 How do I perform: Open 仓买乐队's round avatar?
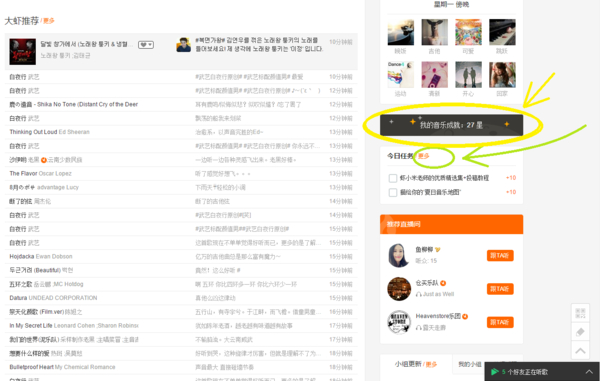click(x=399, y=289)
